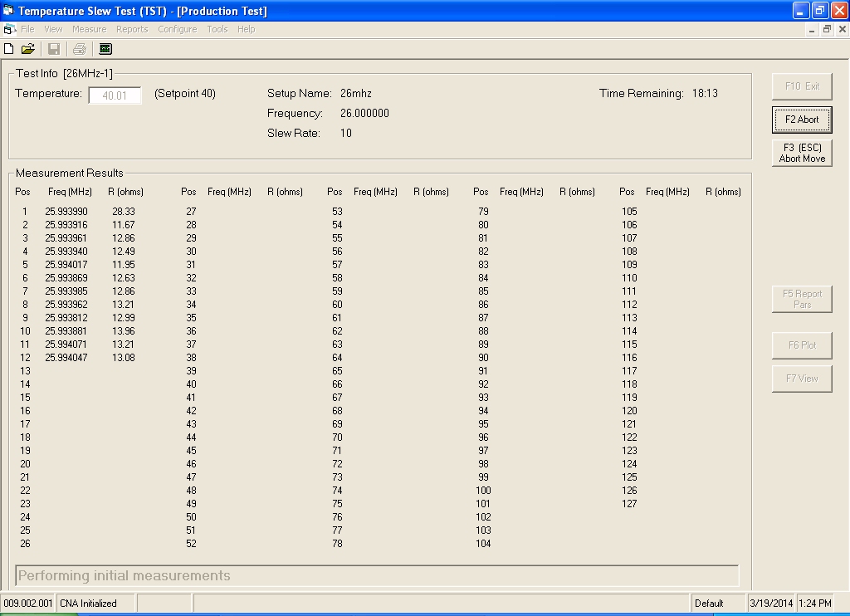This screenshot has height=616, width=850.
Task: Open the Tools menu
Action: 217,29
